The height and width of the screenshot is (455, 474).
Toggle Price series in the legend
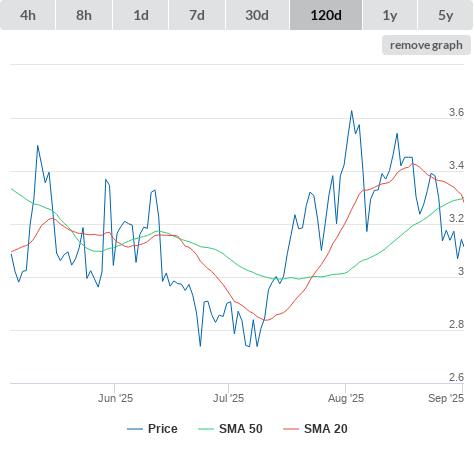(152, 429)
